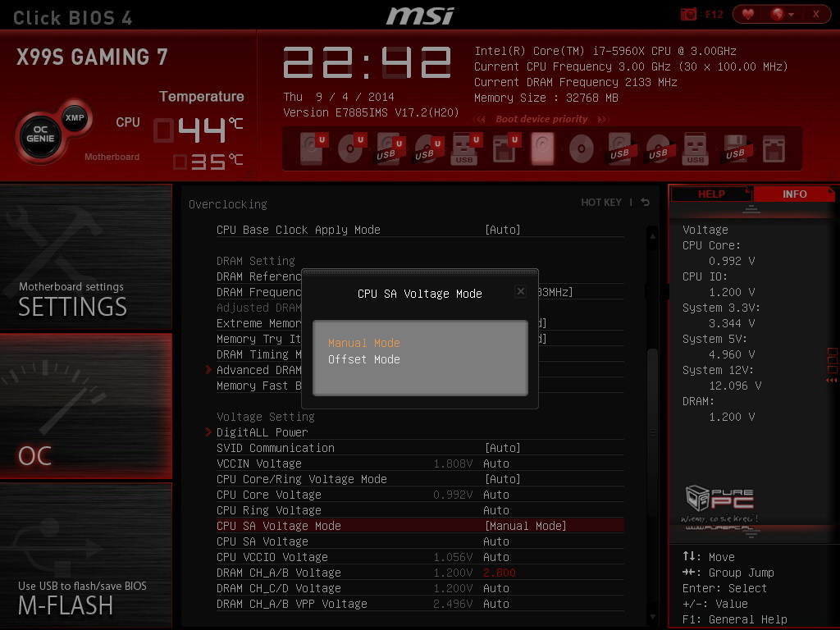Image resolution: width=840 pixels, height=630 pixels.
Task: Open the HOT KEY list
Action: (x=601, y=203)
